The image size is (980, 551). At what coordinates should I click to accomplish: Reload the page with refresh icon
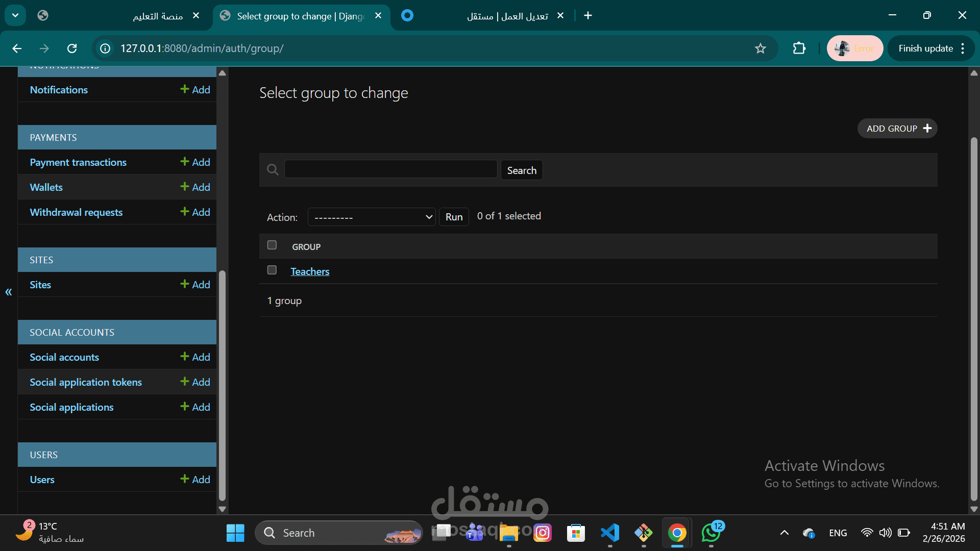[x=72, y=48]
